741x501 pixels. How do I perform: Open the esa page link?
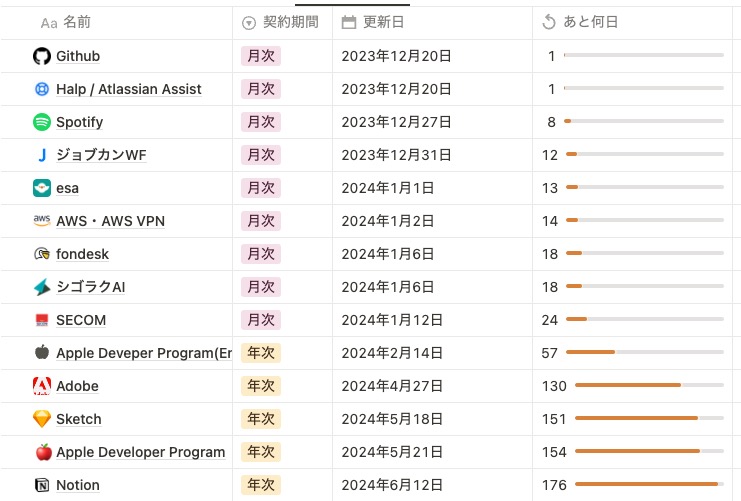(67, 188)
